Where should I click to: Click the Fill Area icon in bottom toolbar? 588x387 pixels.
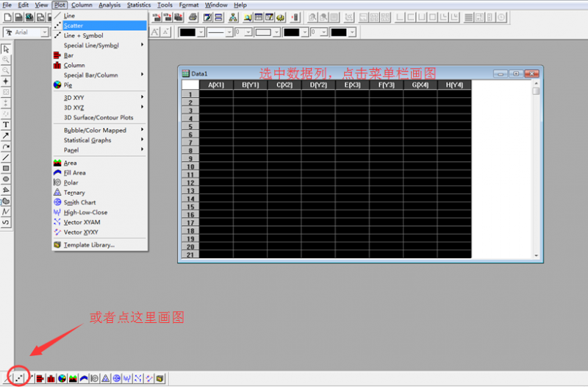pos(84,378)
